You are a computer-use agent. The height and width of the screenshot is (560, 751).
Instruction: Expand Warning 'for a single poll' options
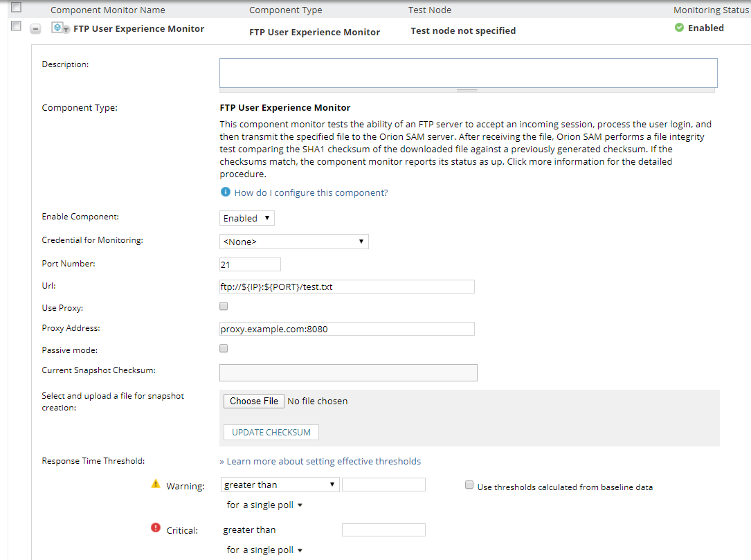pos(265,505)
